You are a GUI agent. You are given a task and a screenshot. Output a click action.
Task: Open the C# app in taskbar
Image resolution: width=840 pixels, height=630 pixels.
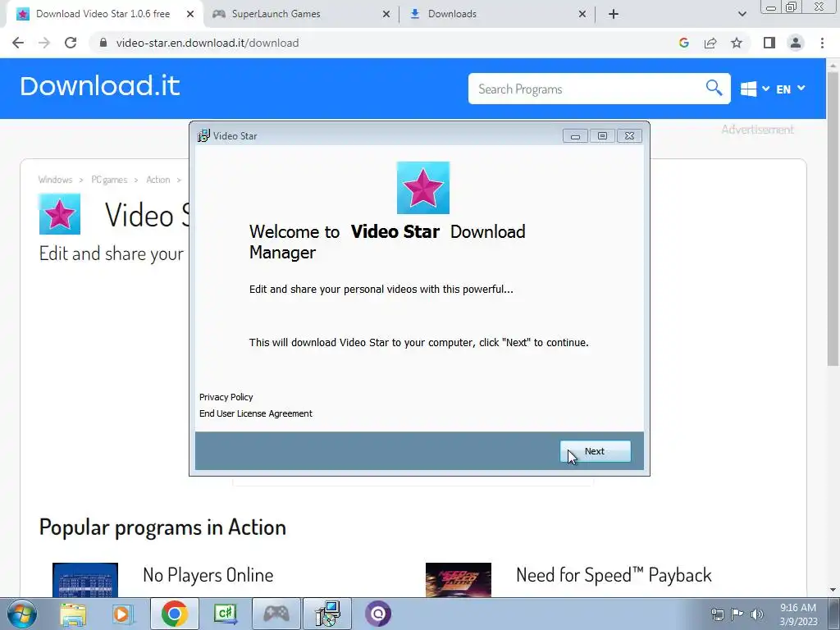225,614
